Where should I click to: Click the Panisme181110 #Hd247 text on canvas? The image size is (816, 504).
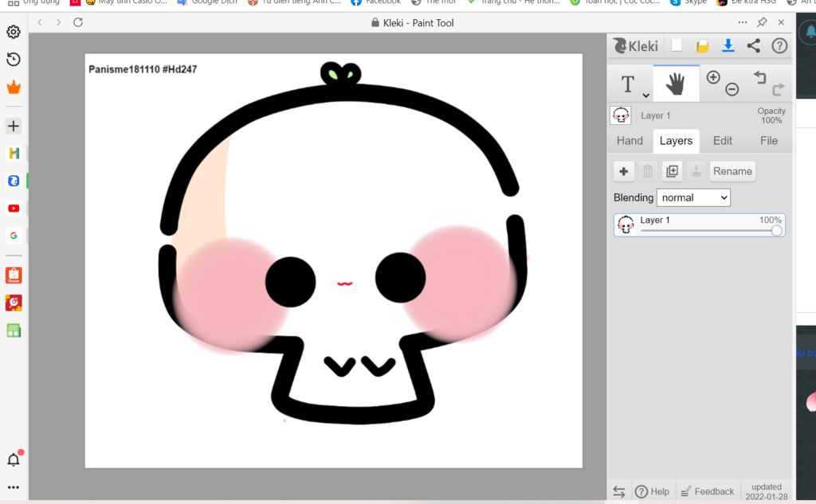point(143,69)
